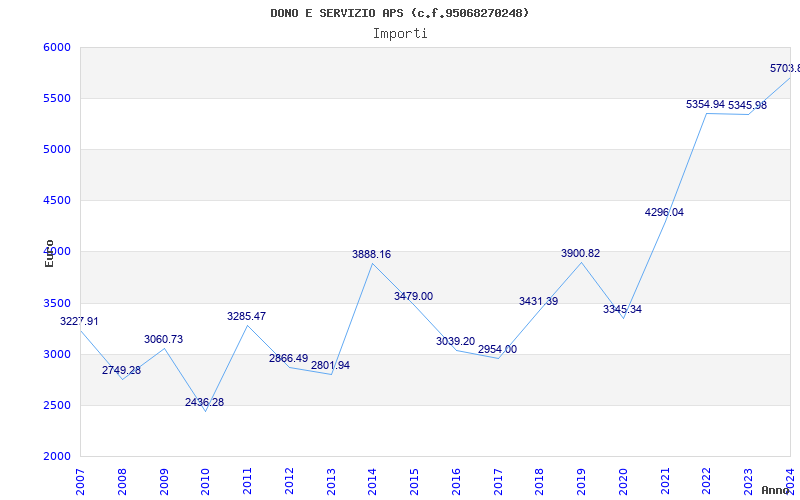This screenshot has width=800, height=500.
Task: Click the 2019 x-axis year label
Action: 582,482
